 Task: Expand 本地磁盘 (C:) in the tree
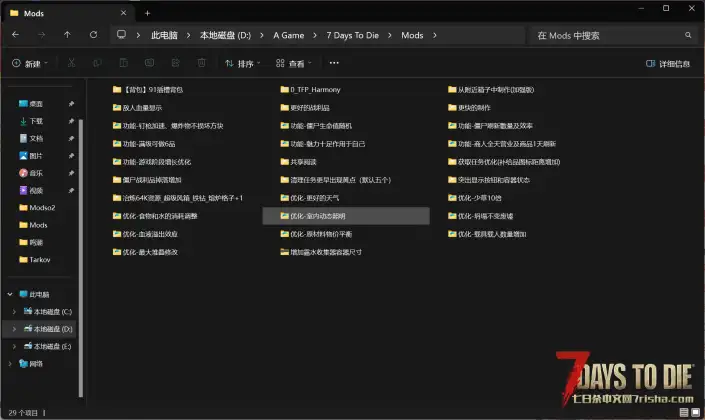click(14, 312)
